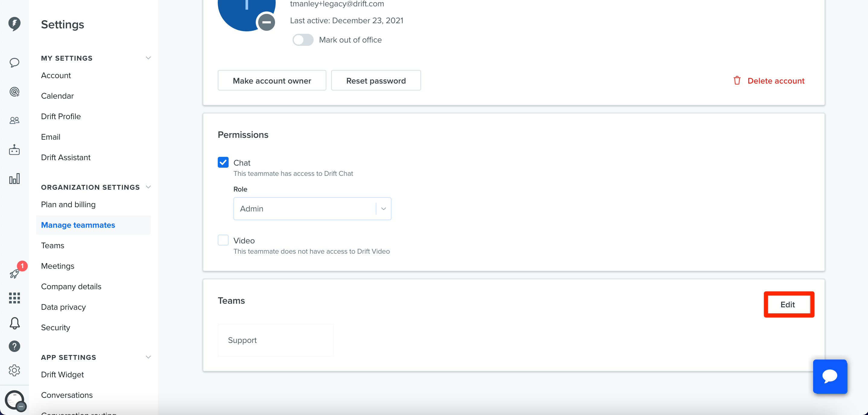Click the Support team card
Image resolution: width=868 pixels, height=415 pixels.
(x=276, y=340)
